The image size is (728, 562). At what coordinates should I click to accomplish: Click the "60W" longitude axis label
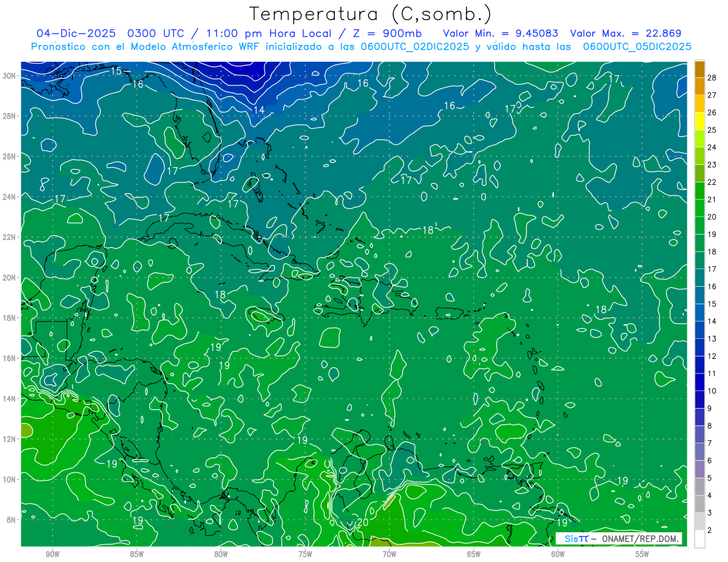pyautogui.click(x=558, y=554)
